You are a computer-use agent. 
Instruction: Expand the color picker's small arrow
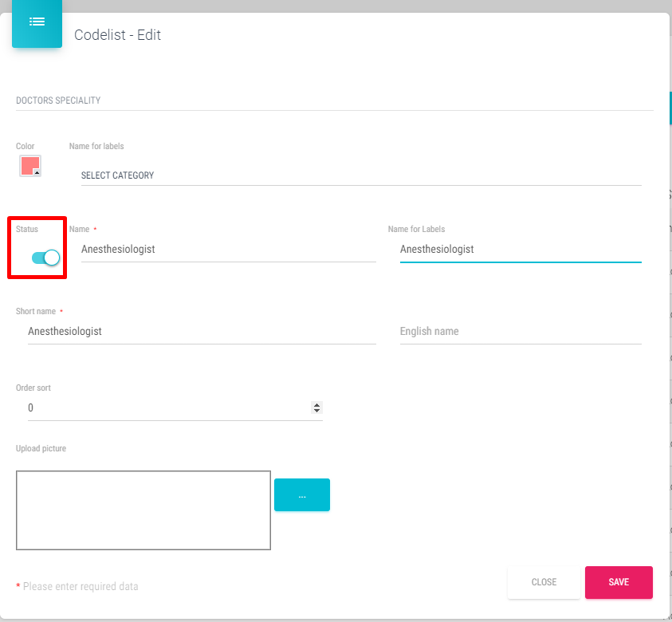[37, 172]
